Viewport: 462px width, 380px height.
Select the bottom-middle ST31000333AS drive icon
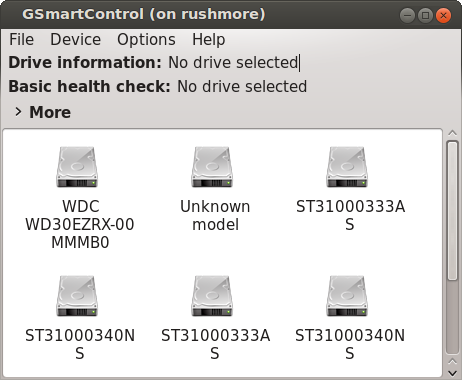click(212, 296)
